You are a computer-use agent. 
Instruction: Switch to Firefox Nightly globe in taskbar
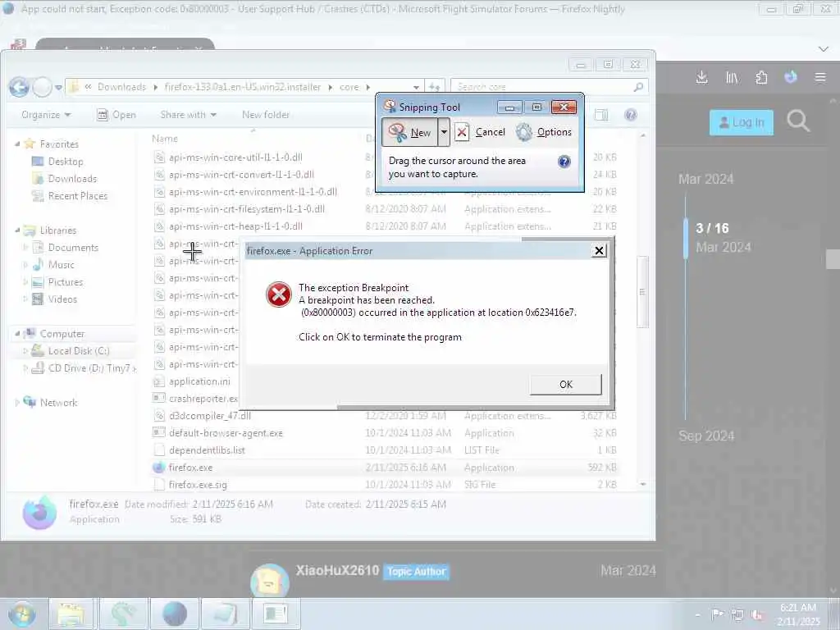pyautogui.click(x=175, y=614)
